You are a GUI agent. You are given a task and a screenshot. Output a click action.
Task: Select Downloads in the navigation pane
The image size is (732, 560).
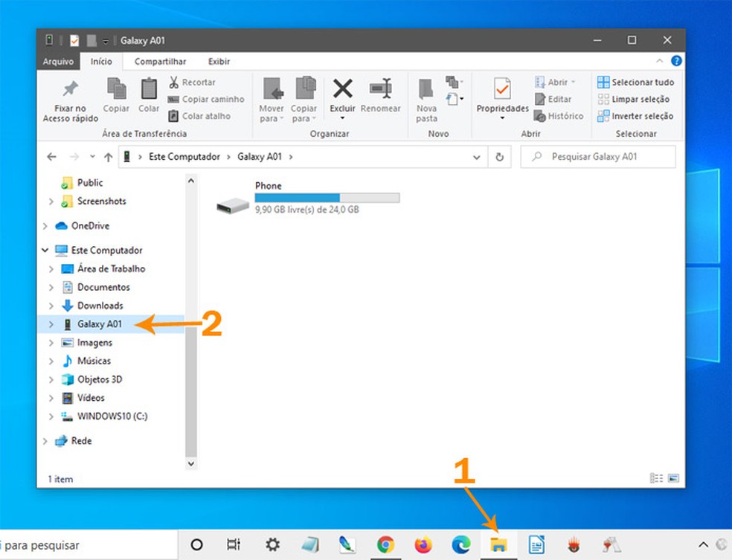click(x=100, y=306)
